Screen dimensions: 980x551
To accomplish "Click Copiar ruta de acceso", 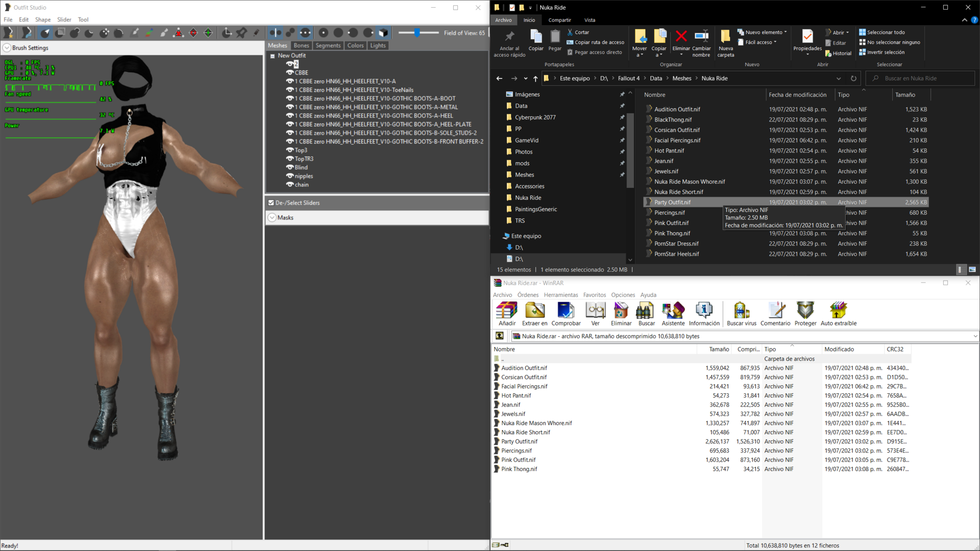I will click(x=595, y=42).
